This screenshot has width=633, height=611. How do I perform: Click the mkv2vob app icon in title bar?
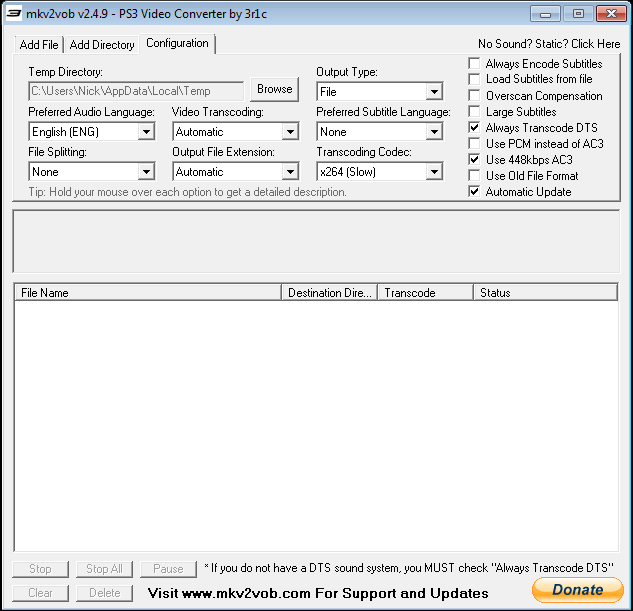tap(14, 14)
